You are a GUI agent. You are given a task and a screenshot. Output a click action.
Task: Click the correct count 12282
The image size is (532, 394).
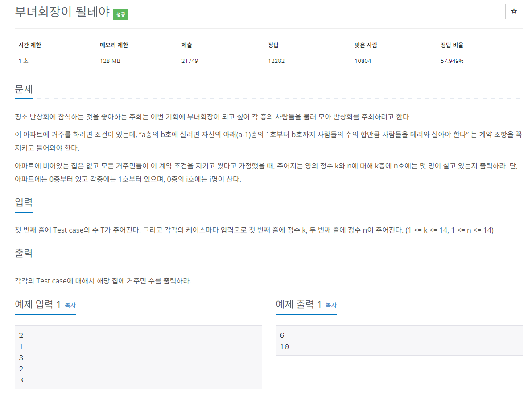pos(276,61)
